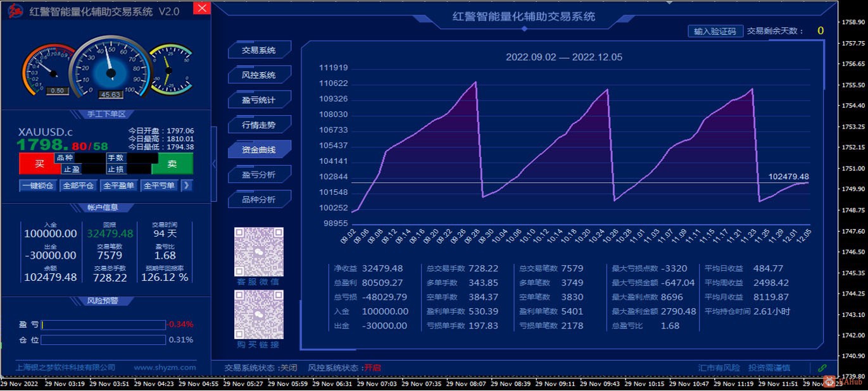
Task: Click 交易系统状态 :关闭 status text
Action: (x=261, y=368)
